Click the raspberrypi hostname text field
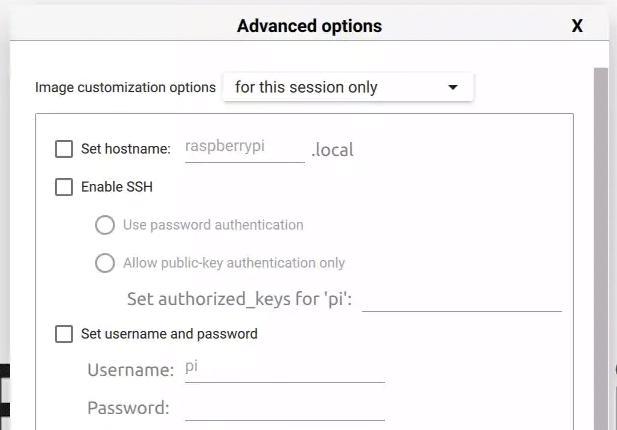The image size is (617, 430). pyautogui.click(x=244, y=147)
